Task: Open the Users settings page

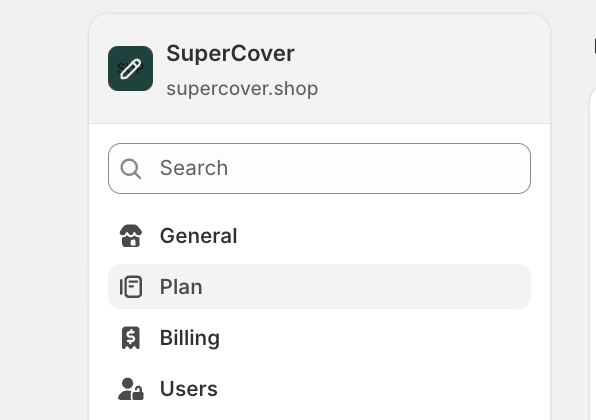Action: 319,388
